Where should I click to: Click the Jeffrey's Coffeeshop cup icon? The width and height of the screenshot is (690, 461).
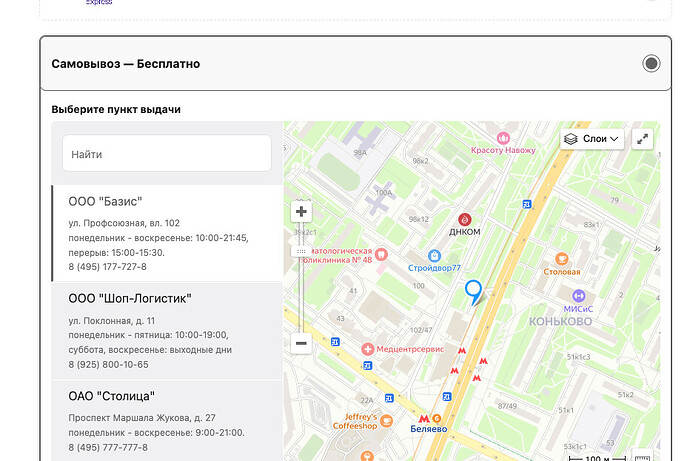point(386,421)
